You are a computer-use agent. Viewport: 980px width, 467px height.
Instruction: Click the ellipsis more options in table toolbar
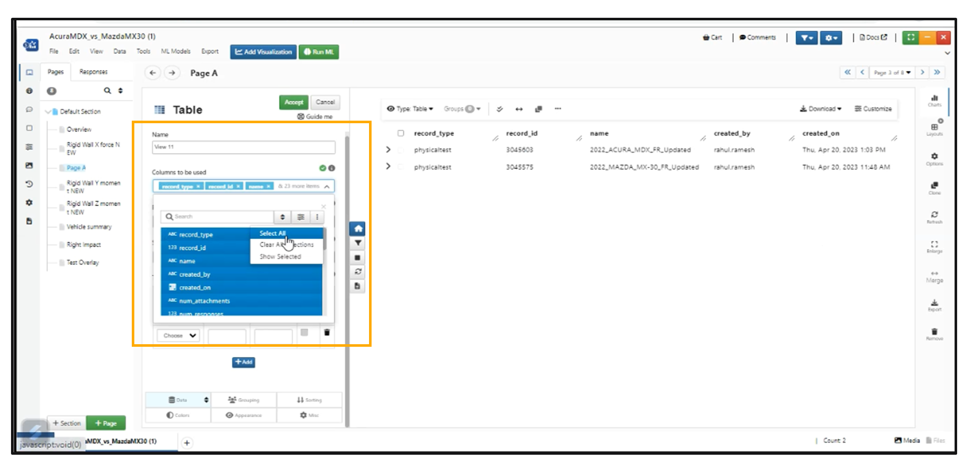click(x=558, y=109)
